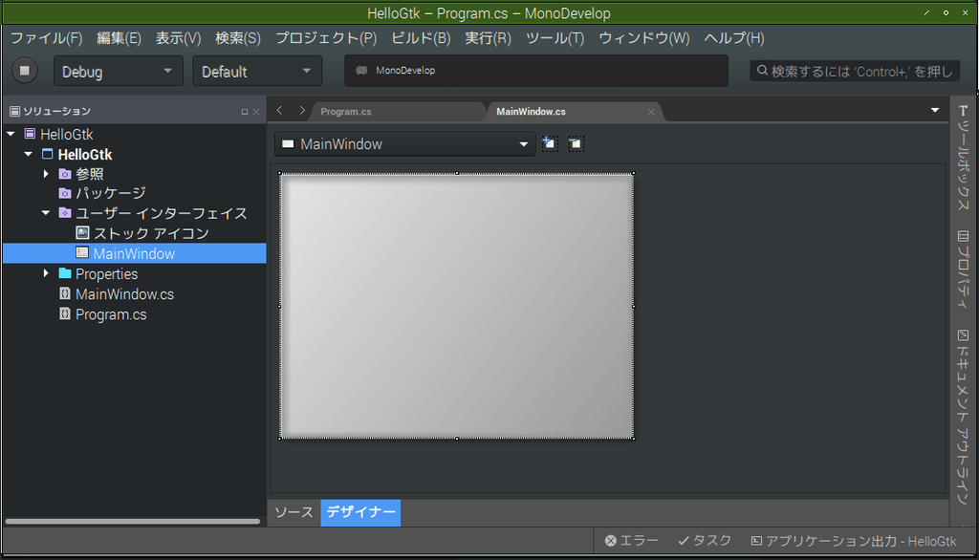This screenshot has width=979, height=560.
Task: Open the プロジェクト(P) menu
Action: click(326, 38)
